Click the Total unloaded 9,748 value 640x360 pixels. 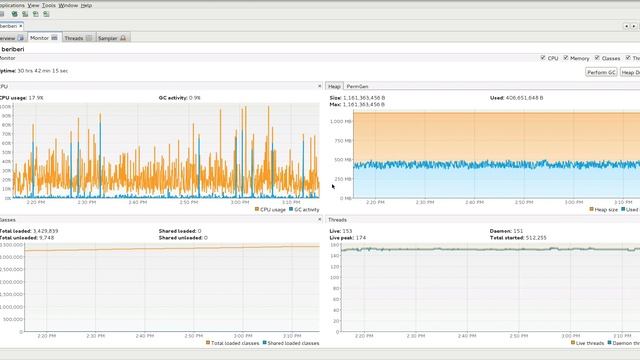[47, 238]
